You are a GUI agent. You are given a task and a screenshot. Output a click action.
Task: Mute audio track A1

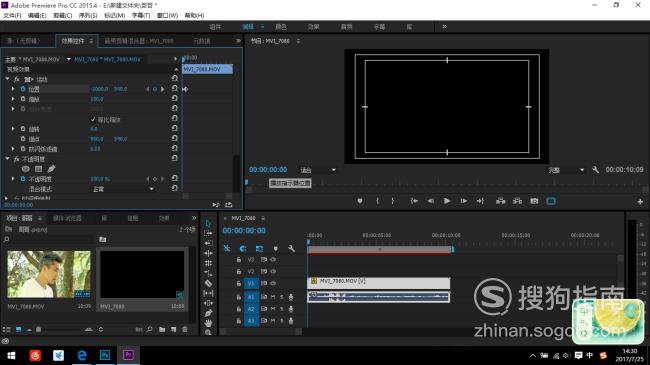(273, 297)
